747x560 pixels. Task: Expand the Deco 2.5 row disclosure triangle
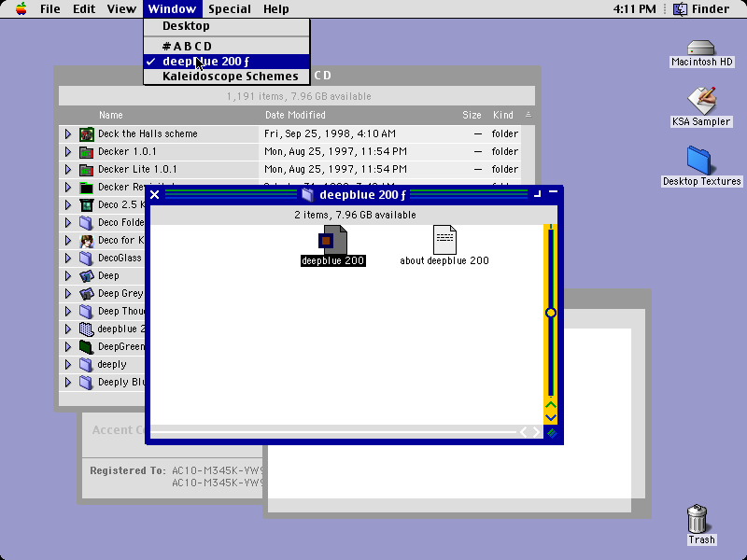pyautogui.click(x=68, y=205)
